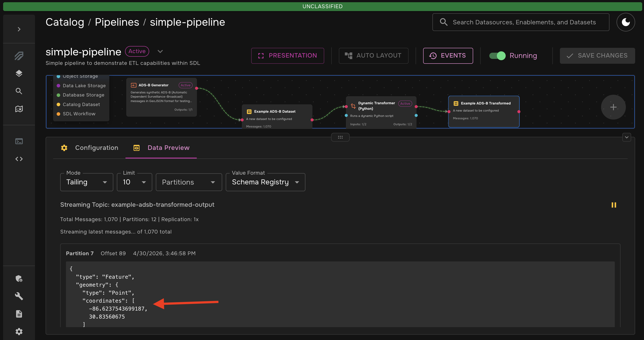Click the Offset 89 label
The image size is (644, 340).
coord(113,253)
